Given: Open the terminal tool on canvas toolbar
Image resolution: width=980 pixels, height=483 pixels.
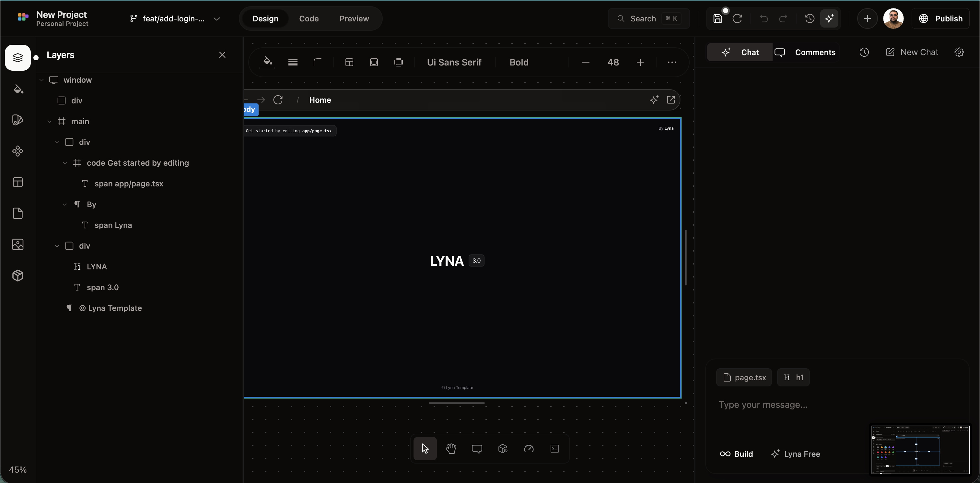Looking at the screenshot, I should [x=554, y=449].
